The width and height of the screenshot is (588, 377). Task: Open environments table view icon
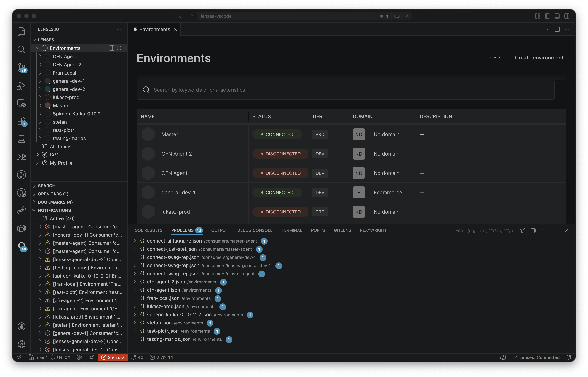click(111, 48)
